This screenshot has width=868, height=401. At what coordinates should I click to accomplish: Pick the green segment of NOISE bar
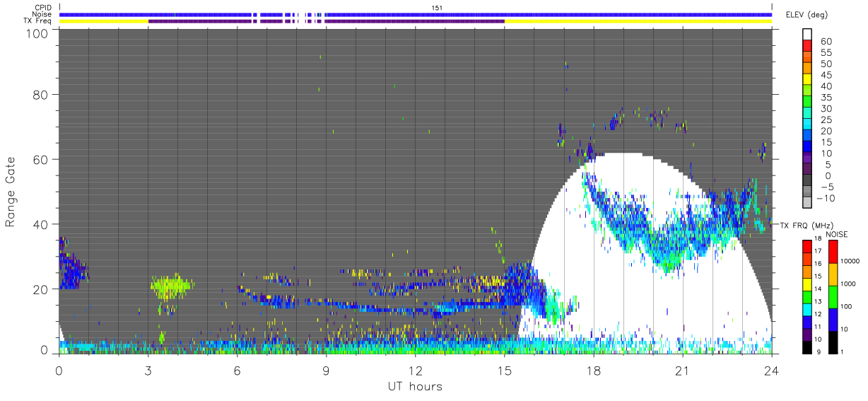pos(833,296)
